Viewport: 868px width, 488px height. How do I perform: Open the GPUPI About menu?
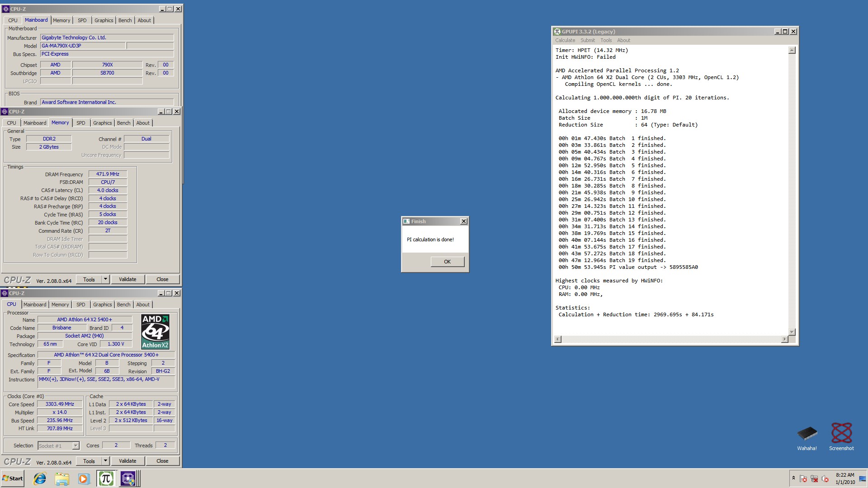(x=624, y=40)
